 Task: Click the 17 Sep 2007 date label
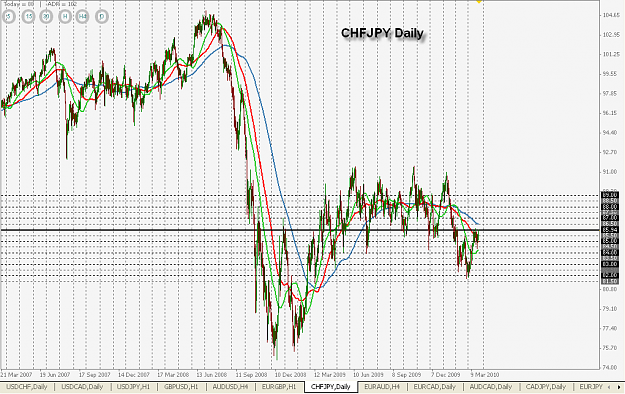[x=94, y=375]
